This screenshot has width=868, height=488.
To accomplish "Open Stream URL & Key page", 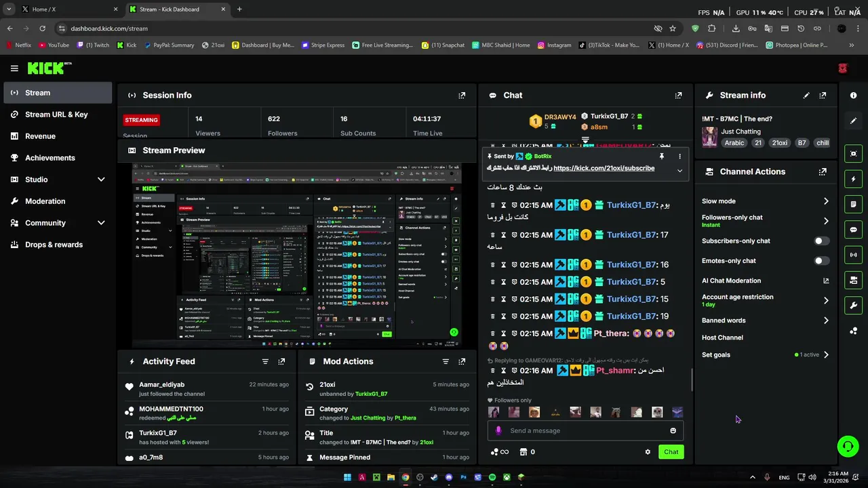I will click(x=58, y=115).
